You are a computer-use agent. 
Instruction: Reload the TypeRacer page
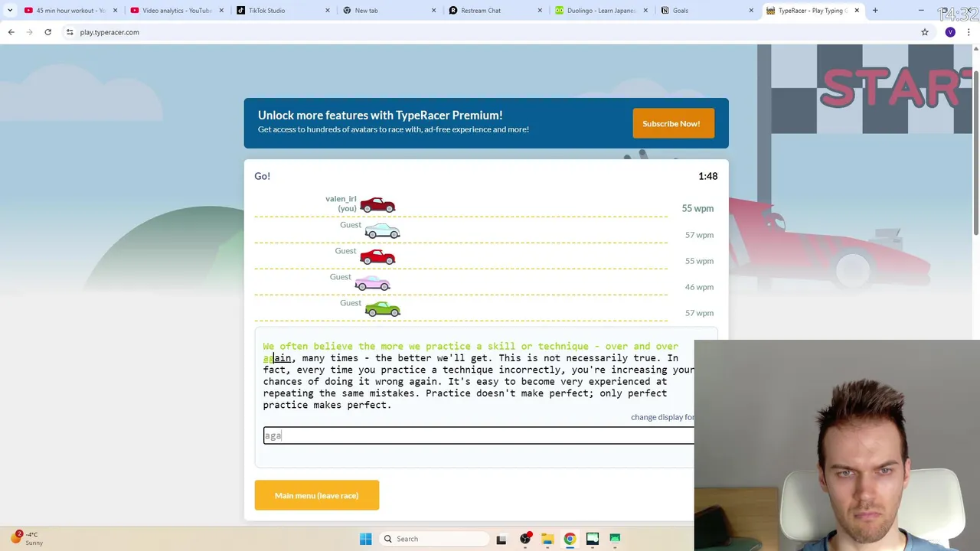(x=47, y=32)
